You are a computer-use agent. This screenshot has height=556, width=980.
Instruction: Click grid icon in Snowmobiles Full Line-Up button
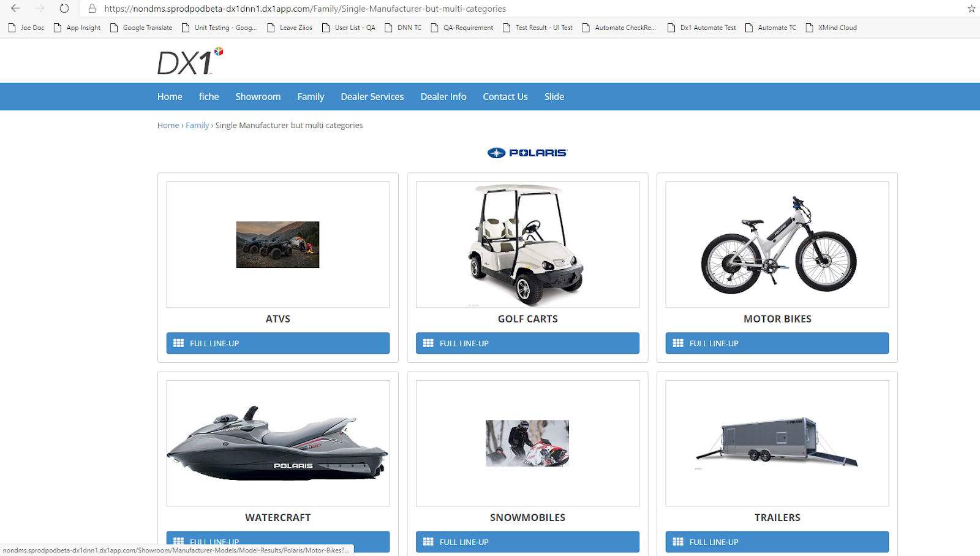428,542
